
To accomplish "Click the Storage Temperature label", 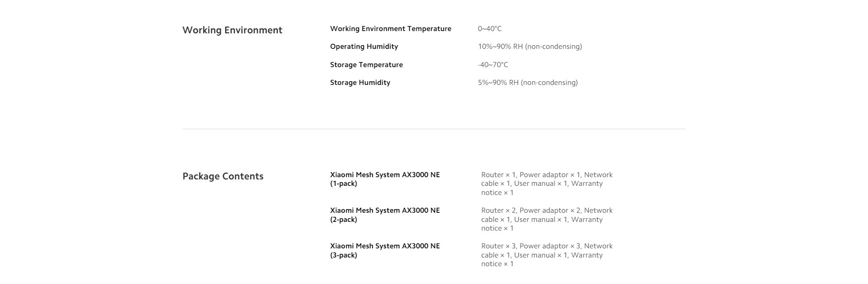I will pos(366,65).
